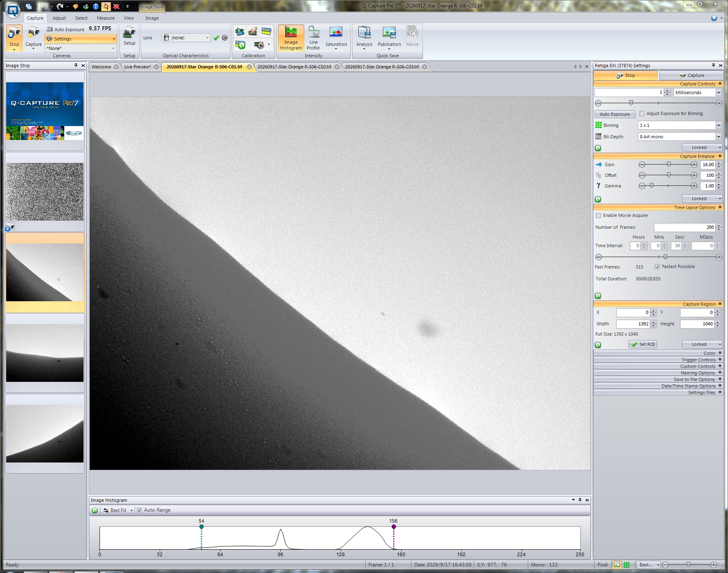Screen dimensions: 728x573
Task: Click the Movie quick save icon
Action: 412,36
